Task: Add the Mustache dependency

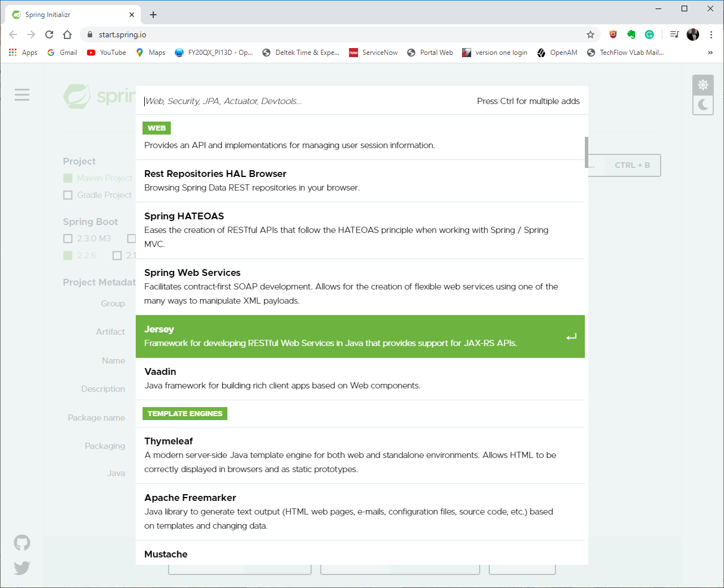Action: tap(360, 553)
